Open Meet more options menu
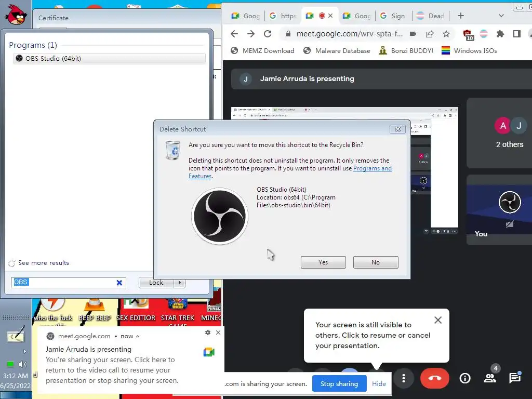The height and width of the screenshot is (399, 532). [x=403, y=378]
